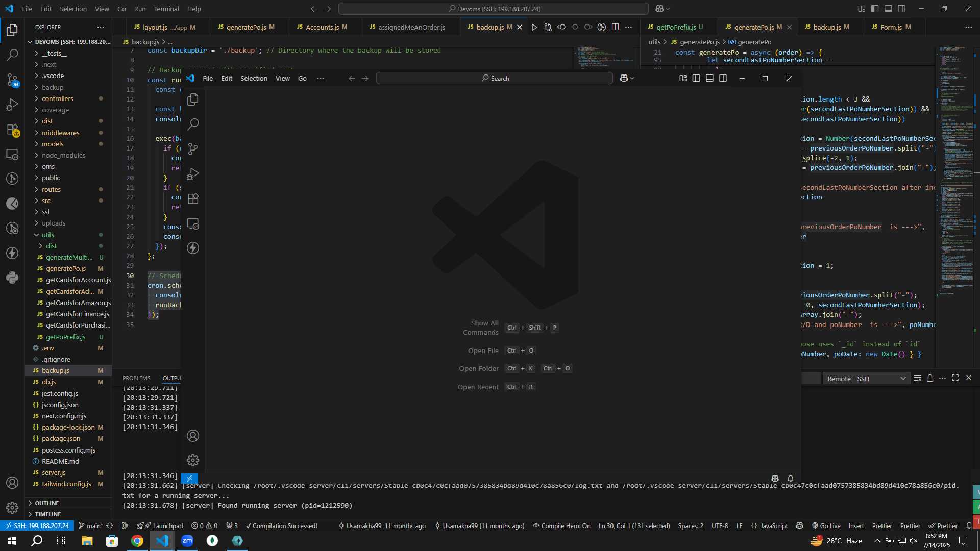Open Chrome from the Windows taskbar
Viewport: 980px width, 551px height.
pyautogui.click(x=137, y=541)
